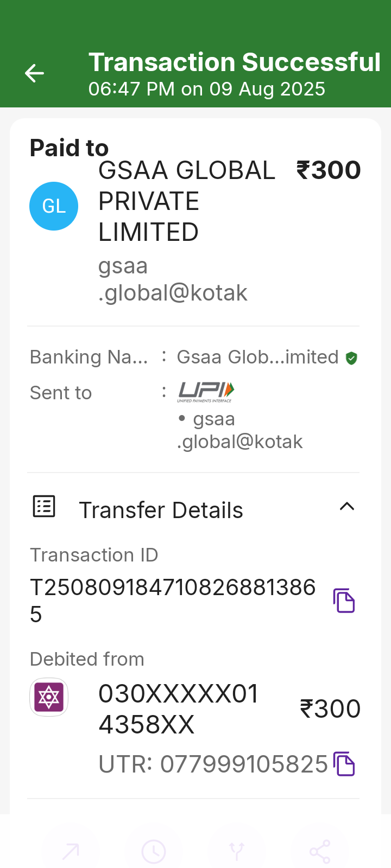Viewport: 391px width, 868px height.
Task: Copy the UTR number
Action: (x=344, y=764)
